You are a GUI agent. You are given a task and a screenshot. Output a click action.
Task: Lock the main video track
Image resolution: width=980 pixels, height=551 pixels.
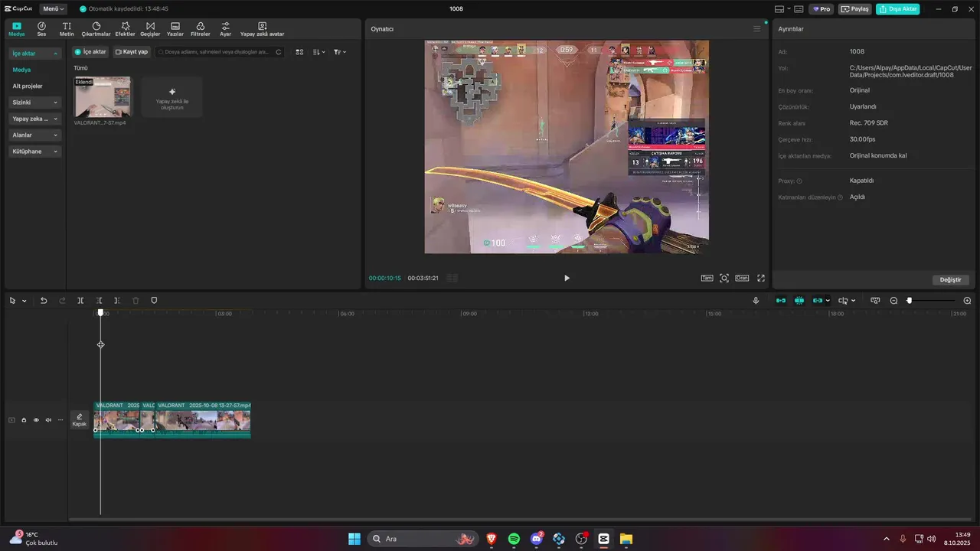[24, 420]
